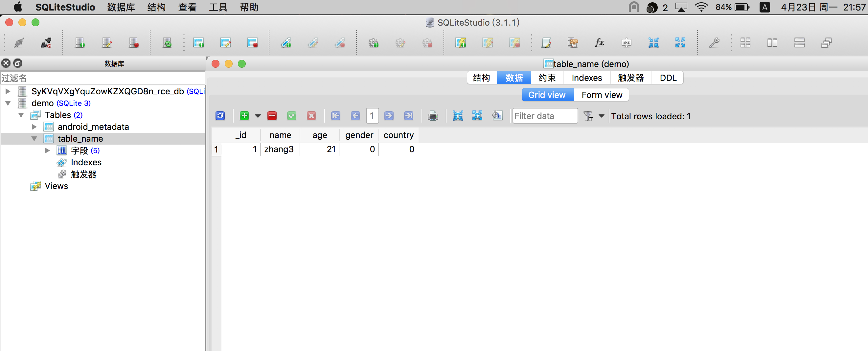Click the Disconnect from database icon
Viewport: 868px width, 351px height.
(x=46, y=43)
